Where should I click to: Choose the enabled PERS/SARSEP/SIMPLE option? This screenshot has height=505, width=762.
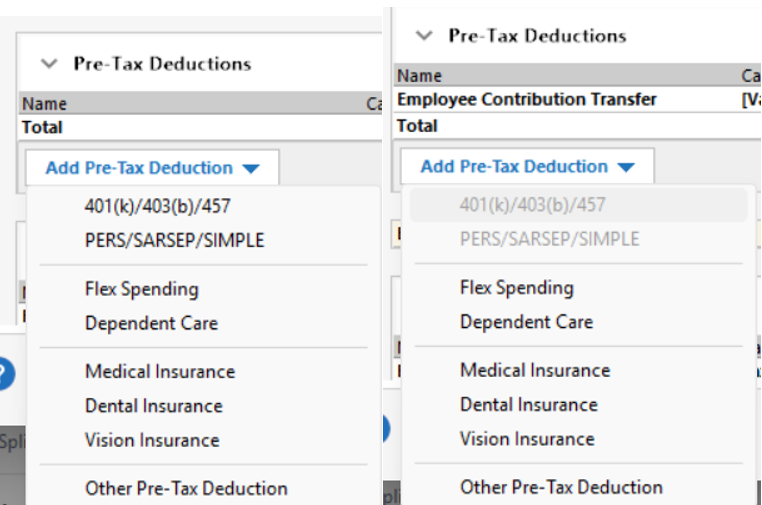pyautogui.click(x=174, y=240)
